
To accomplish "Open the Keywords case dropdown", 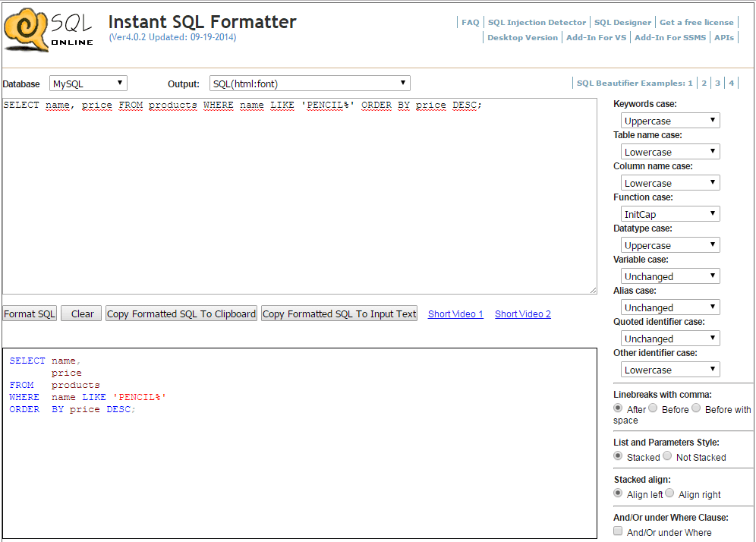I will coord(669,120).
